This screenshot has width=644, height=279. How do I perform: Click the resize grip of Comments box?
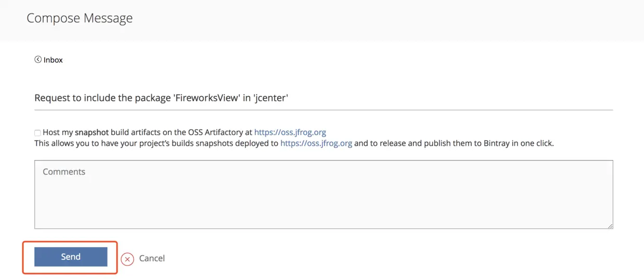click(x=610, y=225)
